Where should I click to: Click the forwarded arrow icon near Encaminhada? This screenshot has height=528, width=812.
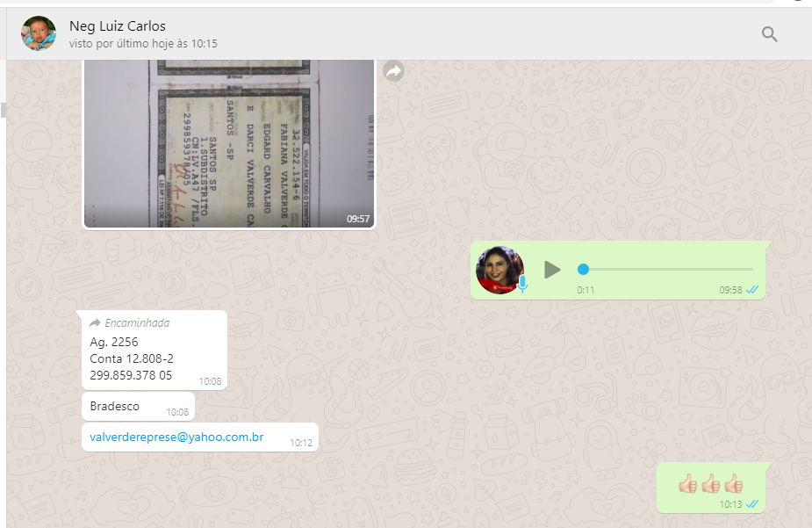tap(95, 323)
